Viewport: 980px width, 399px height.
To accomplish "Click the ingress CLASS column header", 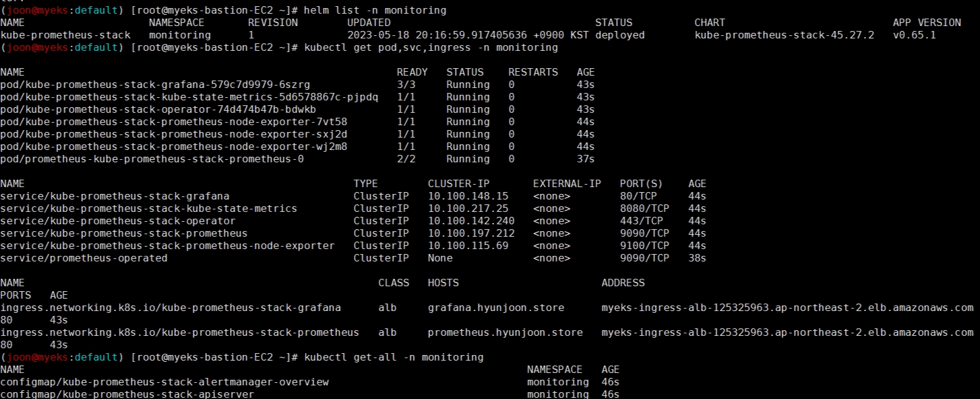I will point(394,283).
